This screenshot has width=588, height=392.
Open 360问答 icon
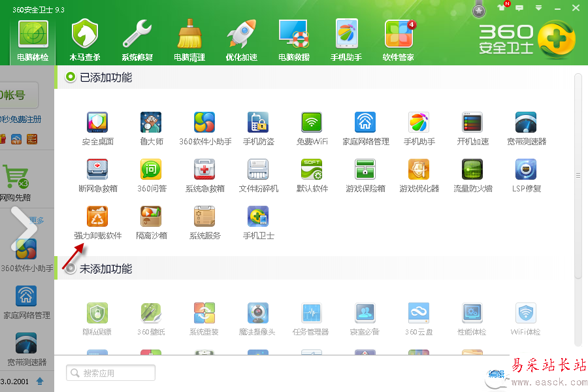click(x=152, y=176)
